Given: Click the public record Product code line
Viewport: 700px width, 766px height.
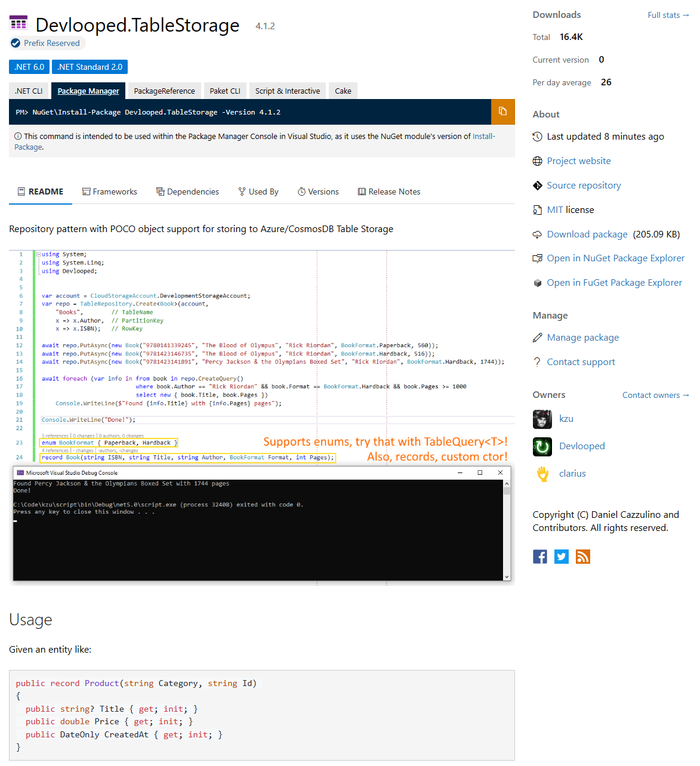Looking at the screenshot, I should [136, 683].
